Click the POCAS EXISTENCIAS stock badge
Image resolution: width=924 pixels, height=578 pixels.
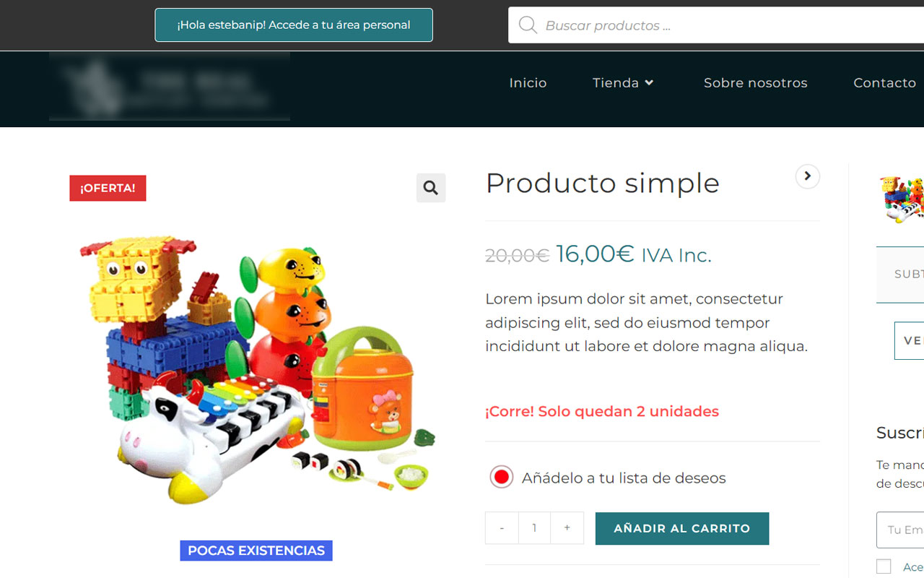256,551
